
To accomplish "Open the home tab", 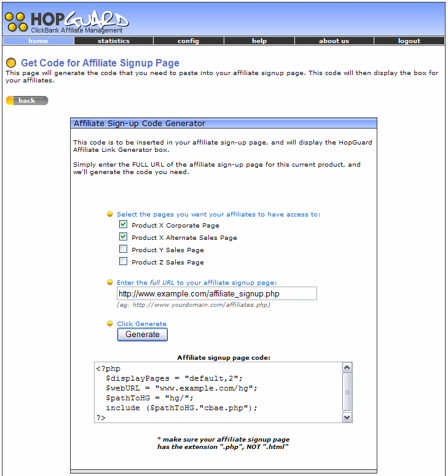I will (38, 41).
